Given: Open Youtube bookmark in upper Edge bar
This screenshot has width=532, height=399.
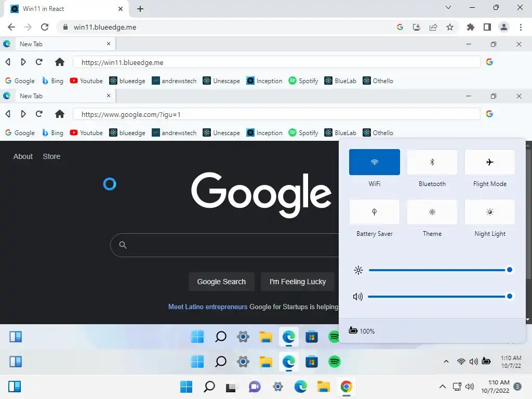Looking at the screenshot, I should pos(86,81).
